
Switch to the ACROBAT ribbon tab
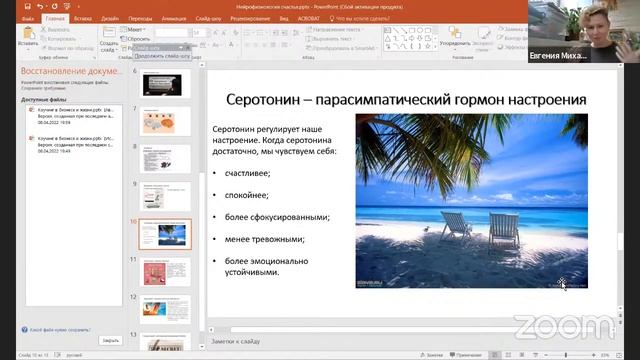[x=309, y=18]
